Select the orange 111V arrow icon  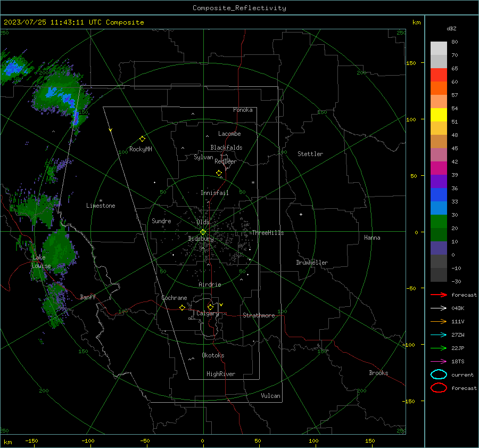click(439, 321)
